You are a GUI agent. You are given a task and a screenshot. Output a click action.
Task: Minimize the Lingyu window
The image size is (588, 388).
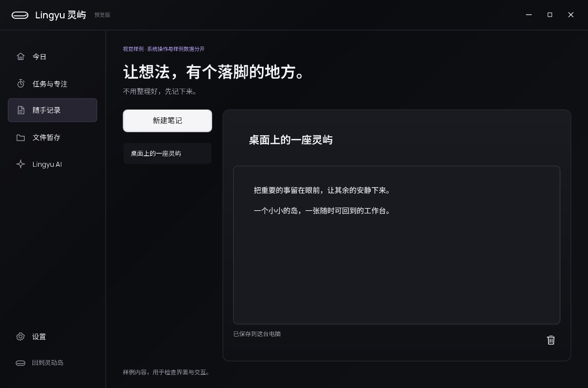(529, 15)
